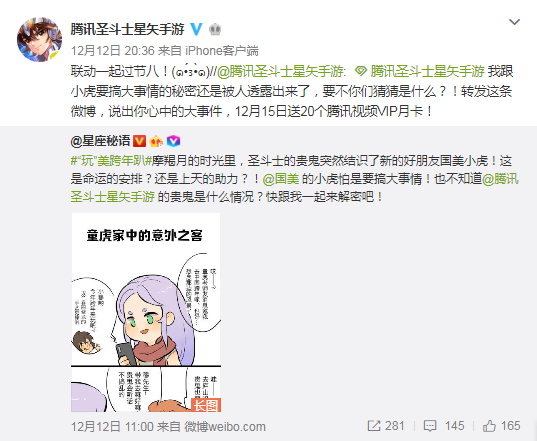Click the blue verified V badge
The width and height of the screenshot is (537, 441).
point(197,29)
